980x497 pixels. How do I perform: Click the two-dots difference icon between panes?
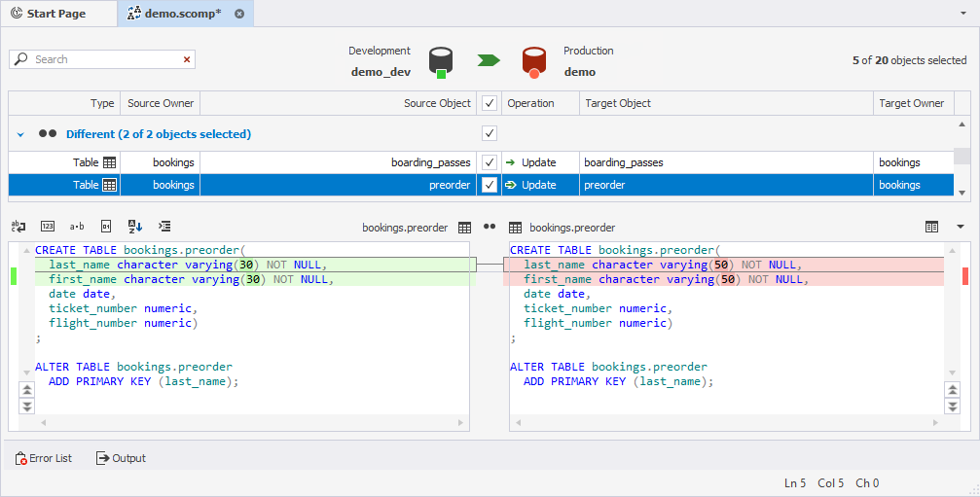point(490,227)
